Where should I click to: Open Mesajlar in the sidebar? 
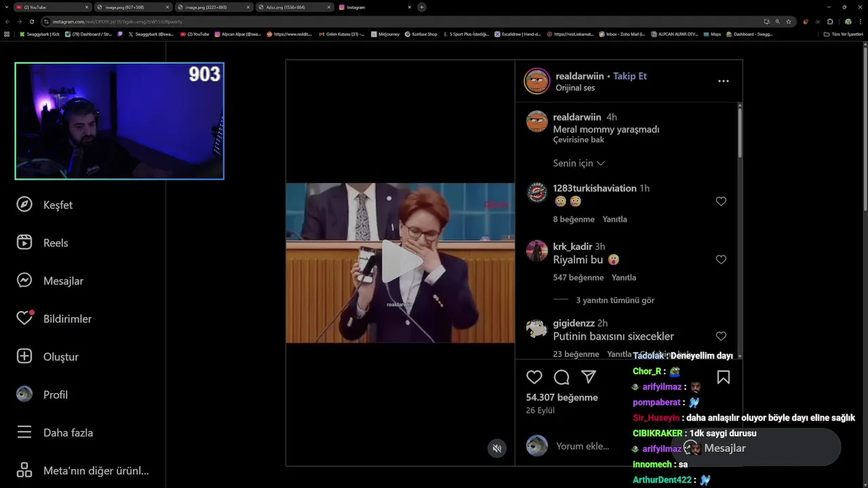point(50,281)
